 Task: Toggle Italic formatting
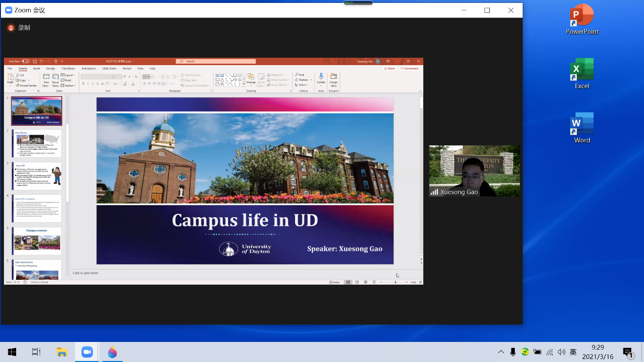pyautogui.click(x=88, y=84)
